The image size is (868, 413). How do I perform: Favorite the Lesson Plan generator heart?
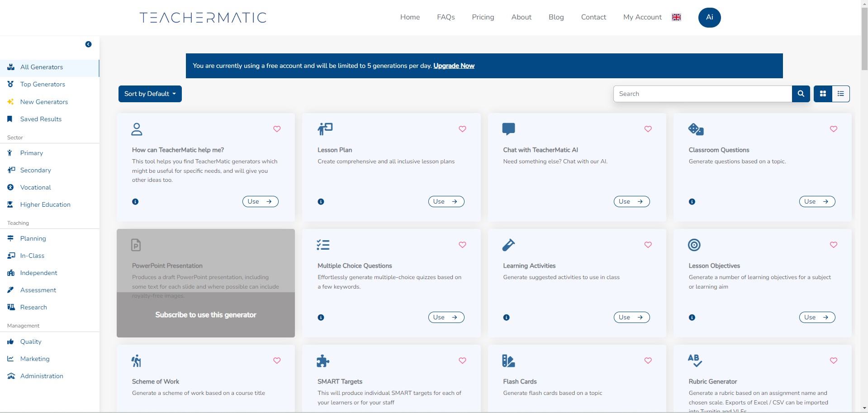tap(462, 129)
